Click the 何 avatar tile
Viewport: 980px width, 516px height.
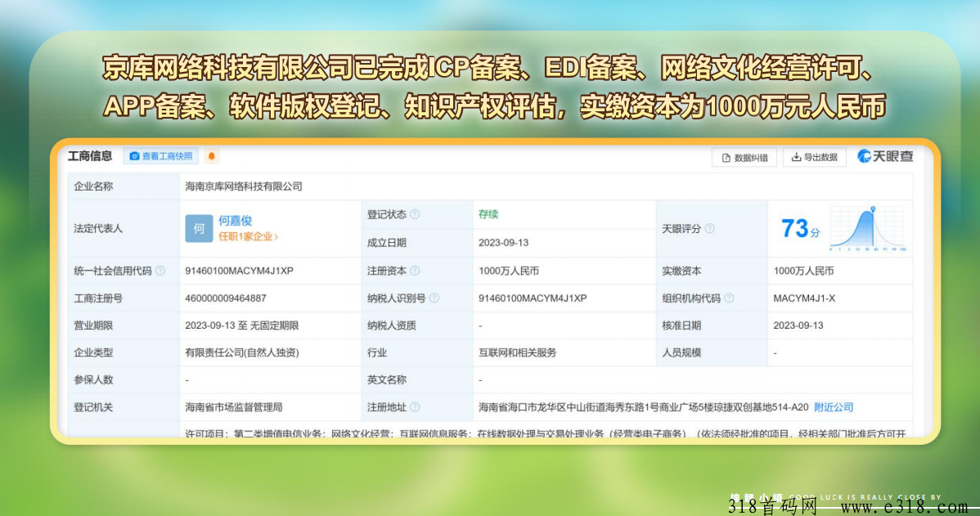pos(199,228)
